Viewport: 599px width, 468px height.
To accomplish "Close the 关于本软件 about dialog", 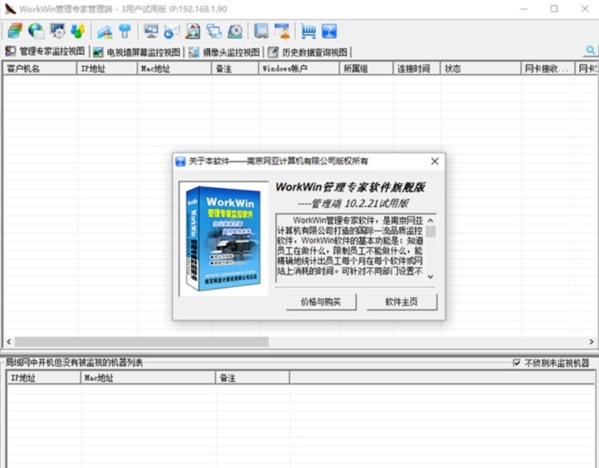I will (x=435, y=161).
